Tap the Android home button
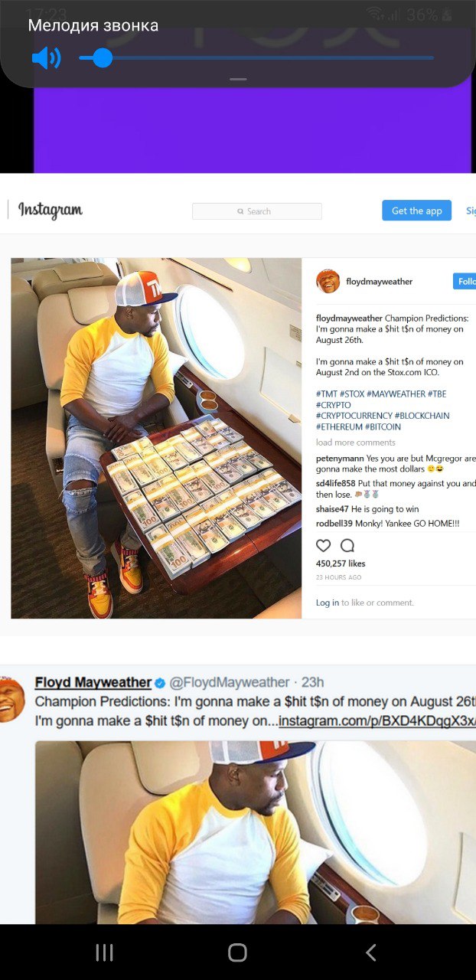Image resolution: width=476 pixels, height=980 pixels. coord(238,952)
